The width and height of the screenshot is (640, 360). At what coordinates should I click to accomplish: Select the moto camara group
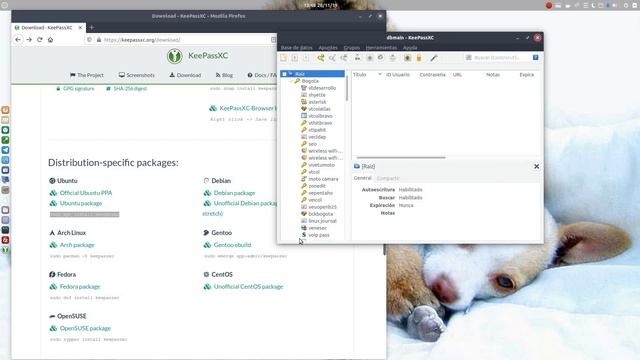(x=323, y=179)
